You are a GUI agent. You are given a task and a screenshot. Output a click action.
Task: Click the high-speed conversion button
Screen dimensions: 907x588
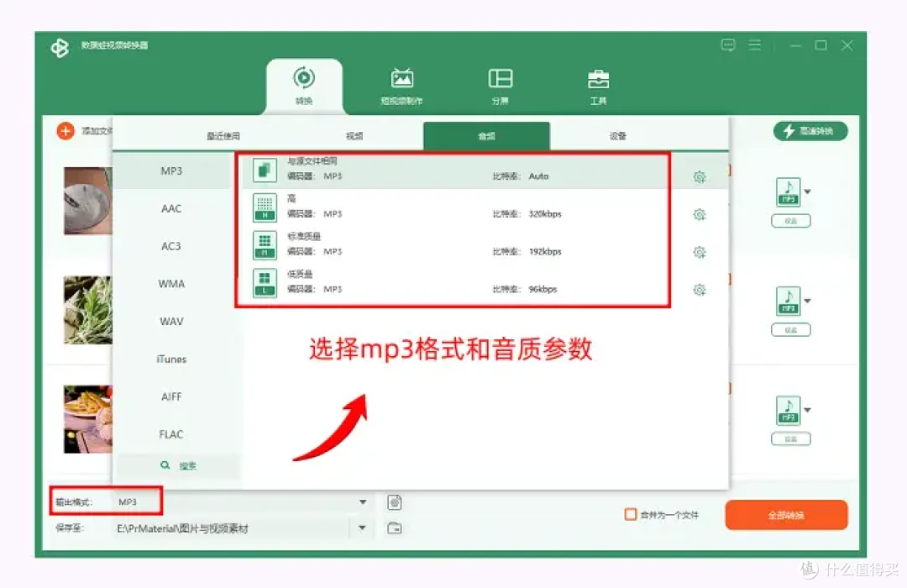810,131
